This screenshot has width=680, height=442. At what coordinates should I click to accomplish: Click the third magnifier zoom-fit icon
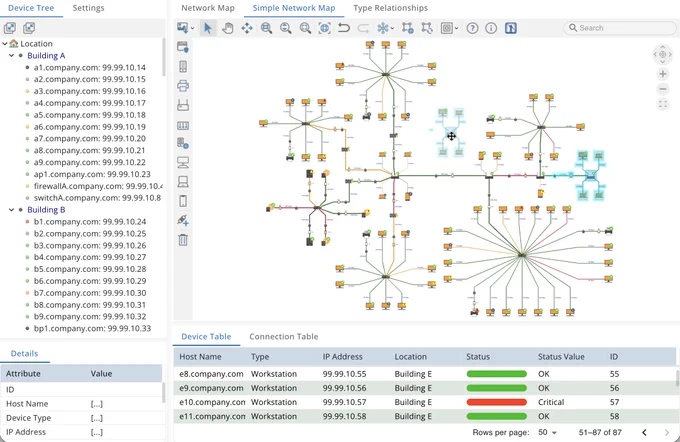(x=305, y=28)
